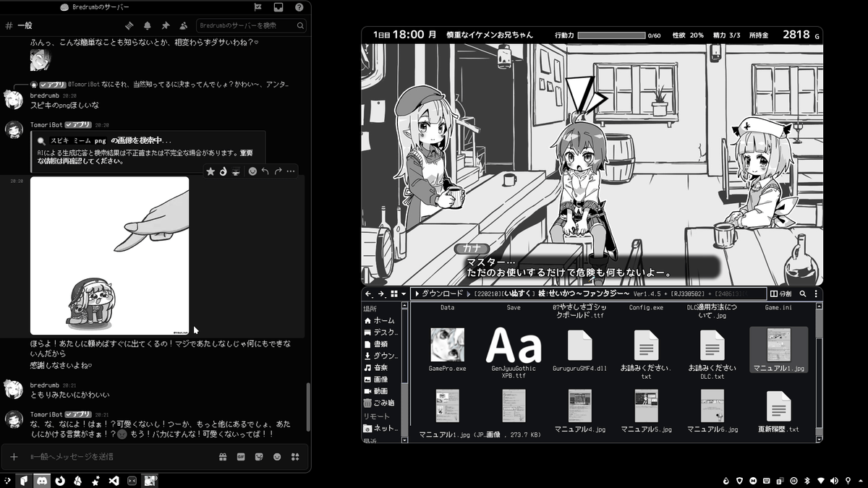This screenshot has height=488, width=868.
Task: Click Discord icon in taskbar
Action: (x=42, y=481)
